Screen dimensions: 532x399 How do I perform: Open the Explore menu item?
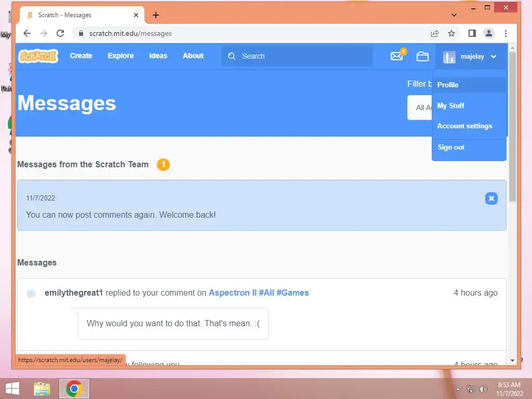pos(121,56)
